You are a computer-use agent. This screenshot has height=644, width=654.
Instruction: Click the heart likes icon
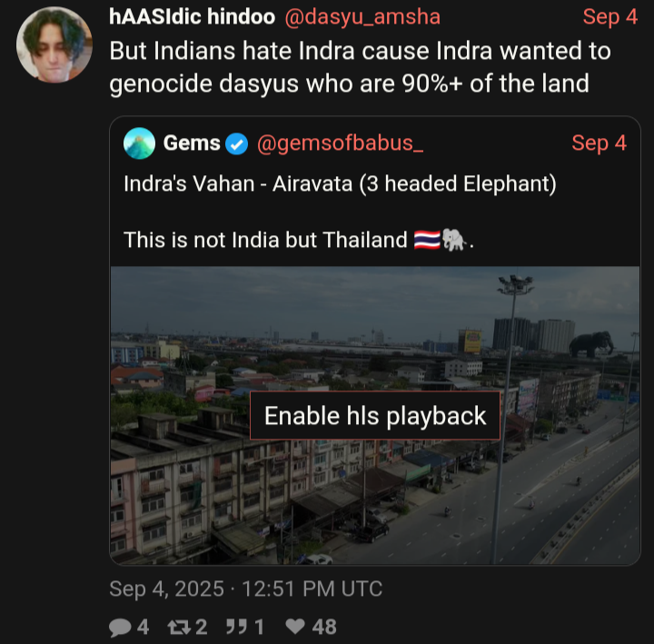click(294, 627)
